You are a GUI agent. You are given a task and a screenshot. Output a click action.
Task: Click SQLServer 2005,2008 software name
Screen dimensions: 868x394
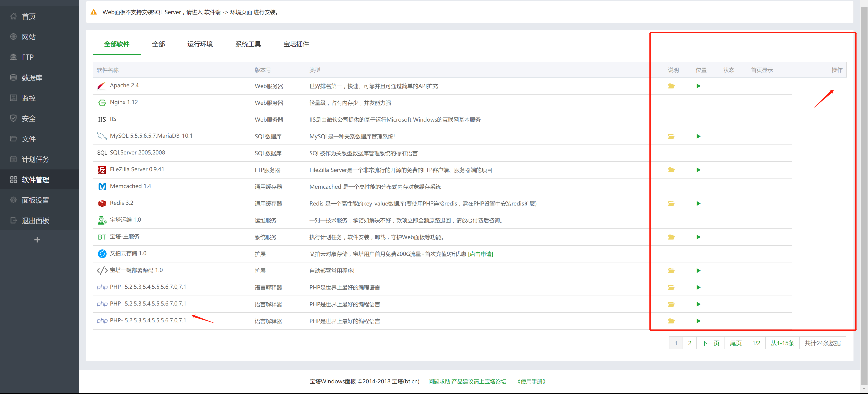(137, 152)
